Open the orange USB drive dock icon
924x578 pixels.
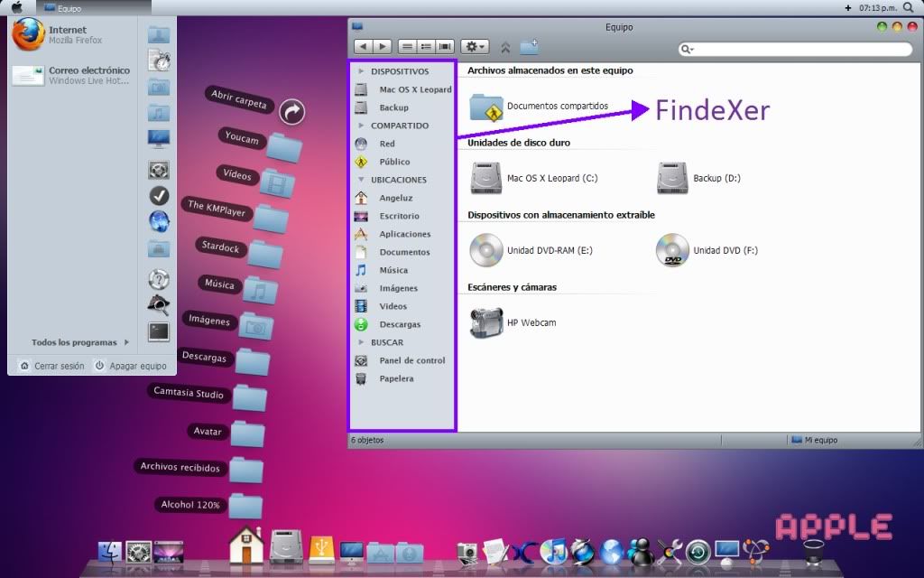click(321, 550)
